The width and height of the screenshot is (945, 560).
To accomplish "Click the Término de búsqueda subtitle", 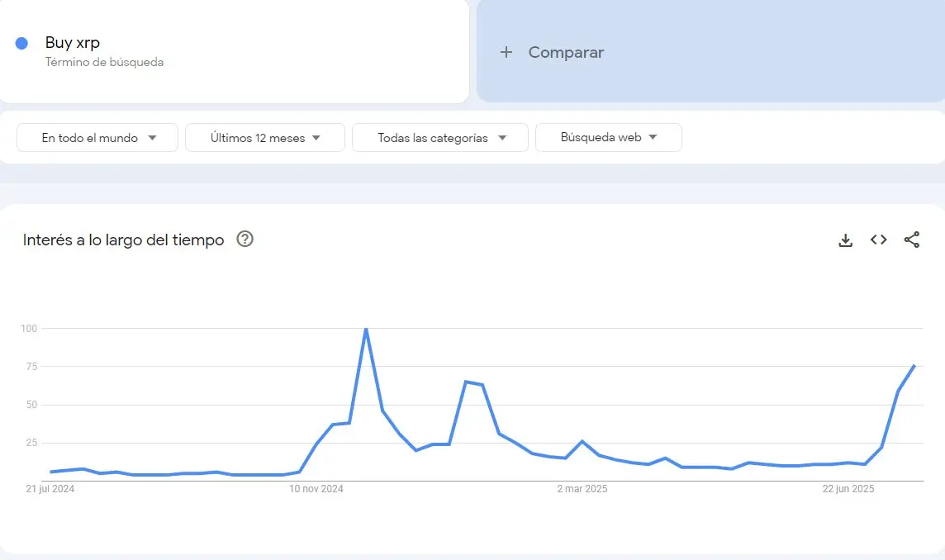I will [x=104, y=62].
